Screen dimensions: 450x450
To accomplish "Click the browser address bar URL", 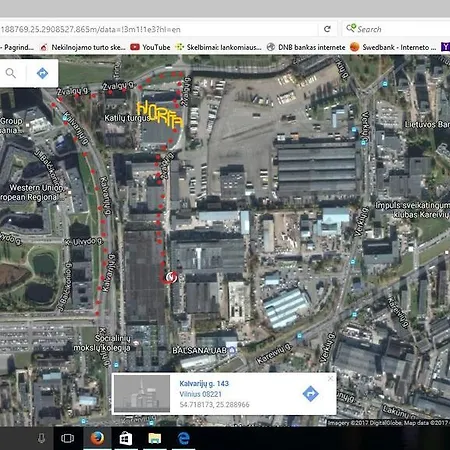I will coord(158,29).
